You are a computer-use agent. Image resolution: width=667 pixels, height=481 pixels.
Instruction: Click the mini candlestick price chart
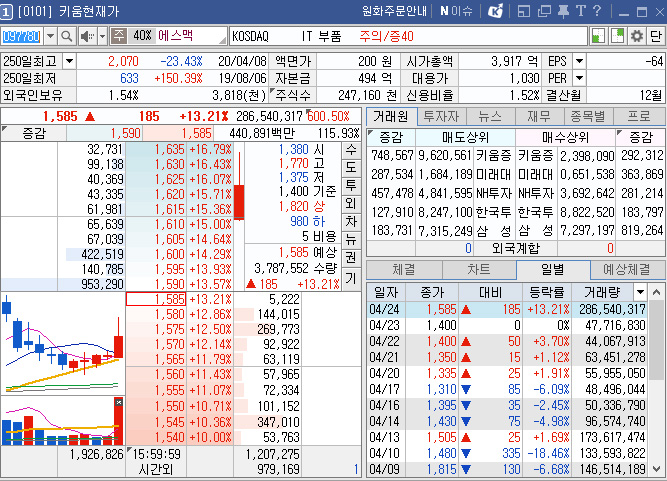[63, 344]
